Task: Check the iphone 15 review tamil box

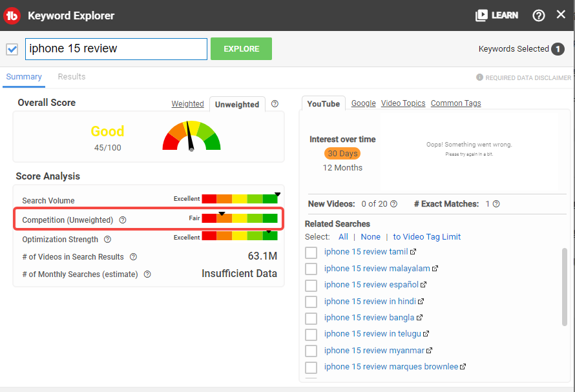Action: tap(311, 253)
